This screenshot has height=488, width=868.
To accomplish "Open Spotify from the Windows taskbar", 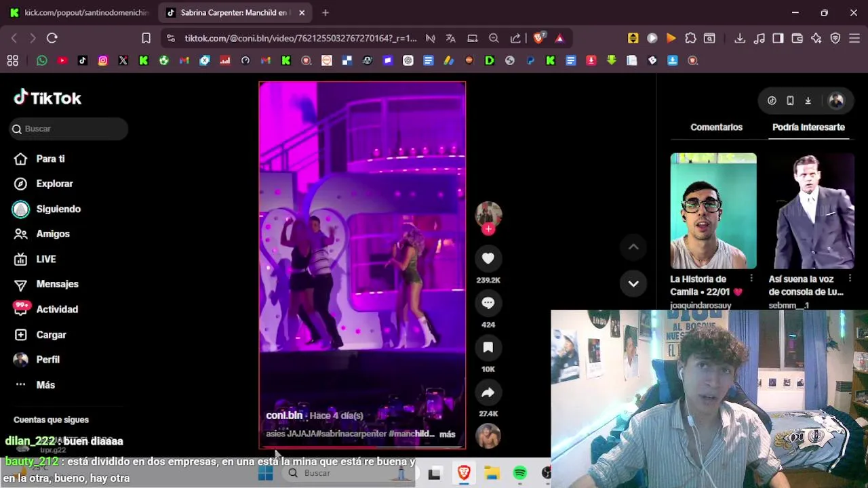I will pyautogui.click(x=520, y=473).
